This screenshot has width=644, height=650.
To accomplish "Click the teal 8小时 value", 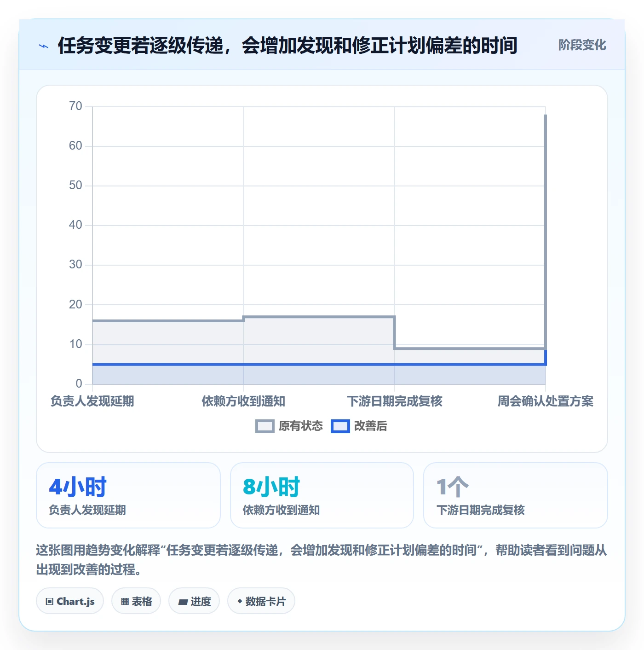I will coord(271,487).
